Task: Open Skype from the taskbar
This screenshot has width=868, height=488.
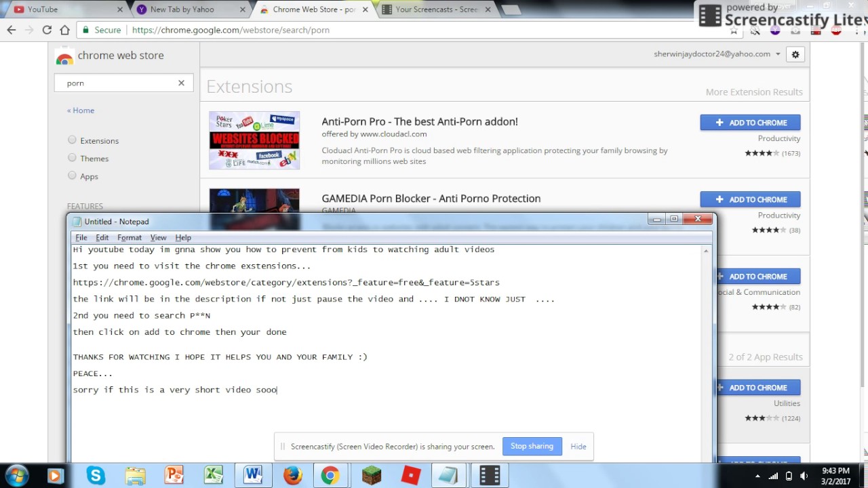Action: coord(96,476)
